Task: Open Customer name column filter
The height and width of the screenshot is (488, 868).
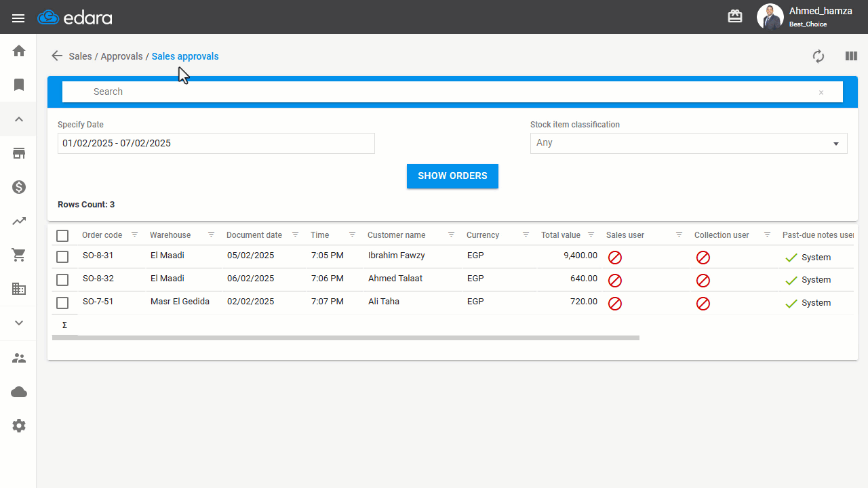Action: pyautogui.click(x=451, y=235)
